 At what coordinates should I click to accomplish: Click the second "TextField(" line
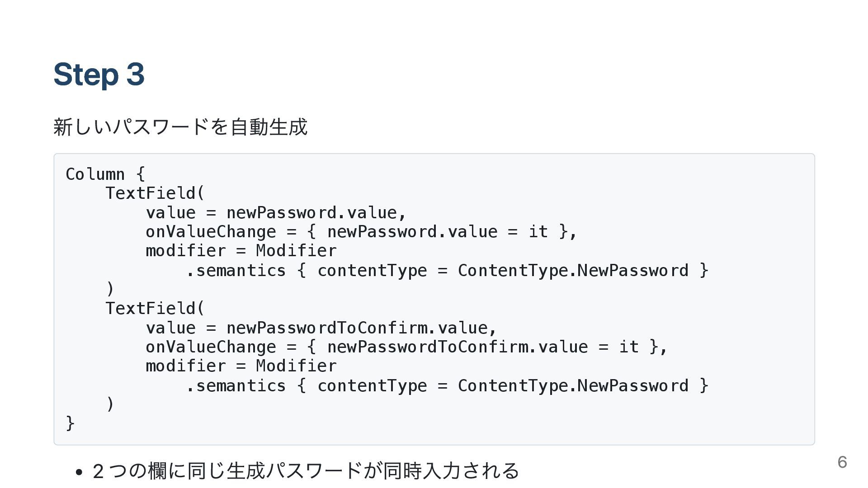point(155,309)
